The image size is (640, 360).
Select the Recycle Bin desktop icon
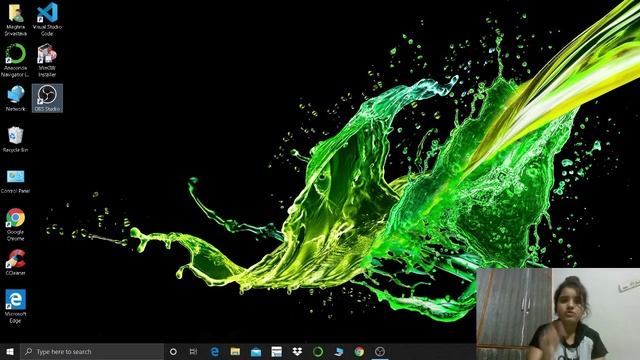click(16, 139)
